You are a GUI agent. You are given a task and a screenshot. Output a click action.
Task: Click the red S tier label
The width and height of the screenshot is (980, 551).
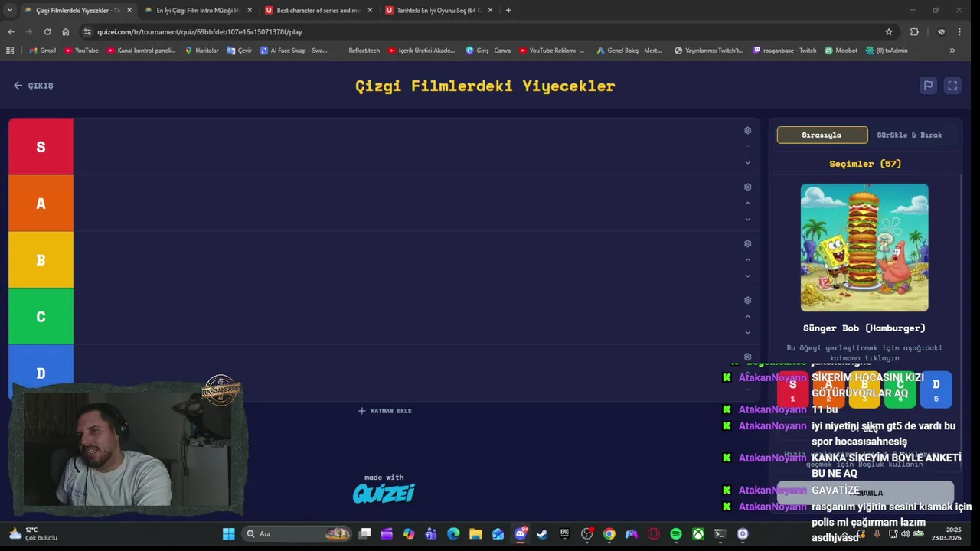pyautogui.click(x=41, y=147)
